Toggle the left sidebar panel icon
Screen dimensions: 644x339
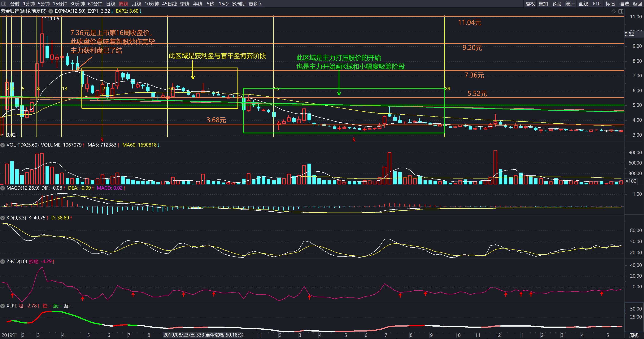click(x=3, y=4)
